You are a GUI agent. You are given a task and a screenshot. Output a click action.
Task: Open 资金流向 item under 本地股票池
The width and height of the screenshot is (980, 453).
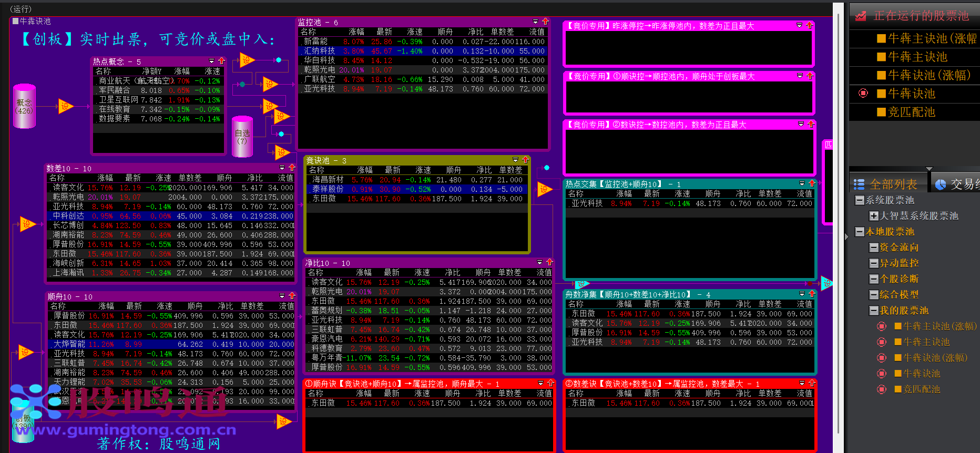click(899, 247)
